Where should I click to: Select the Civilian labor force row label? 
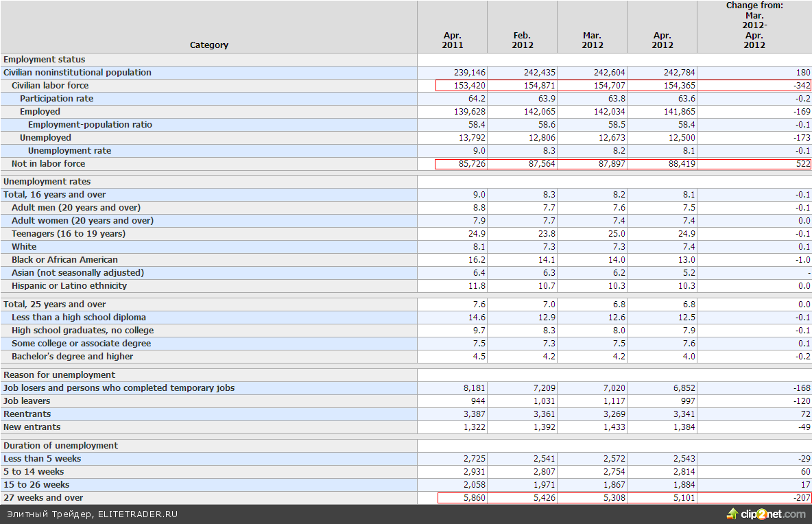click(x=50, y=86)
